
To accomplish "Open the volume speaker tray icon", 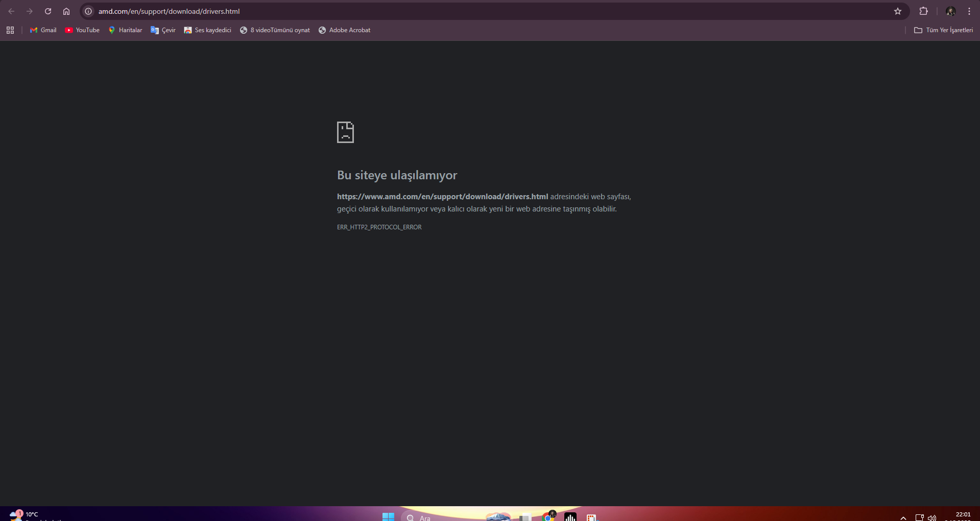I will [x=931, y=517].
